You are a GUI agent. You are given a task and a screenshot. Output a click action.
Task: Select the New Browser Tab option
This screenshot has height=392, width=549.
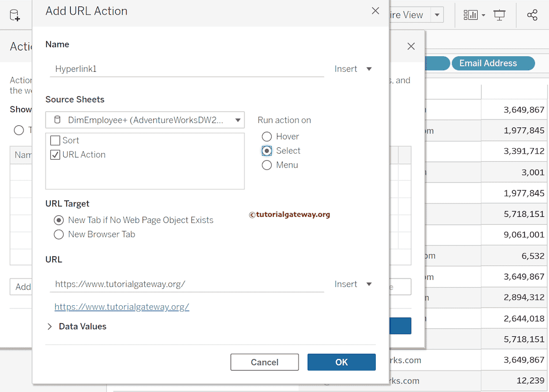[59, 234]
